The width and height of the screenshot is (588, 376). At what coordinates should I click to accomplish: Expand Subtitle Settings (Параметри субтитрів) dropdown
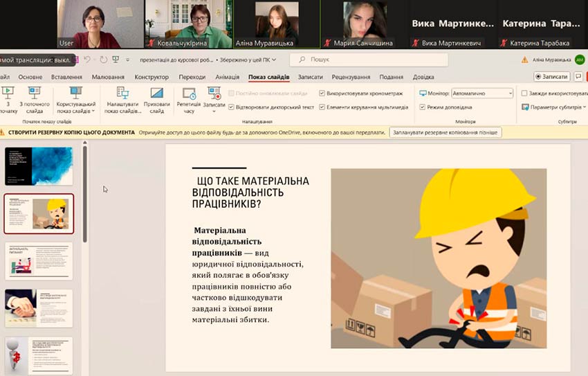pos(585,107)
